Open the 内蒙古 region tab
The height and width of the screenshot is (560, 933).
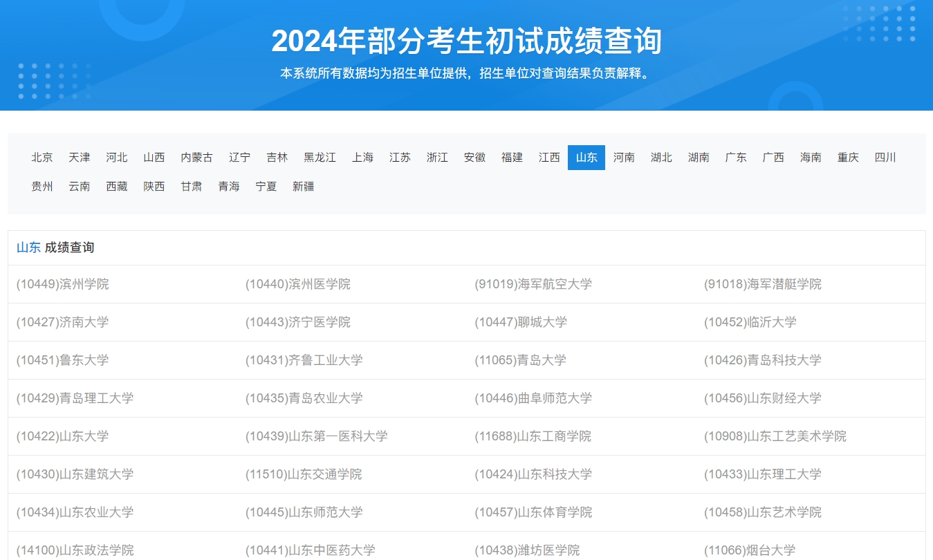point(197,158)
